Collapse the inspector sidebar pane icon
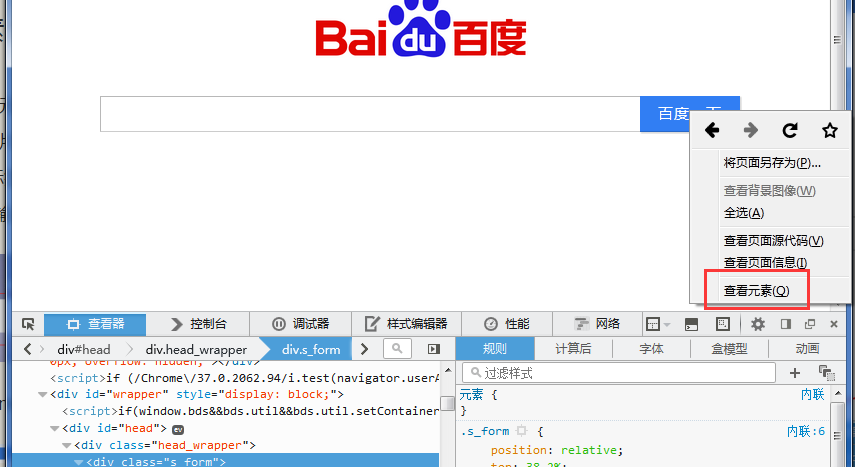Screen dimensions: 855x467 tap(433, 349)
